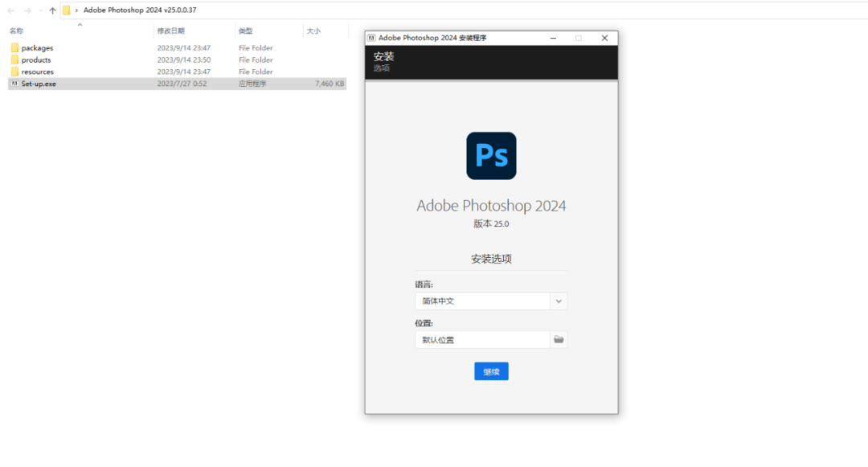Click the 默认位置 location field

click(482, 340)
